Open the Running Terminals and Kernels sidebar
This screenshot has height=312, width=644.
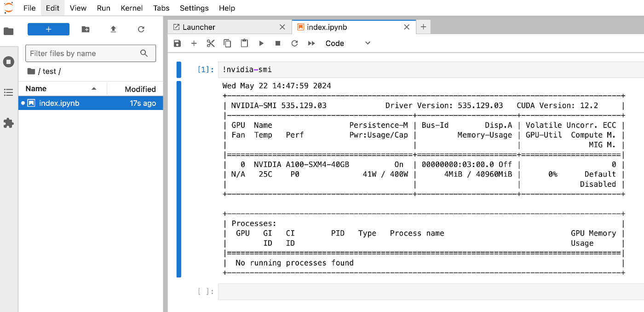tap(9, 62)
